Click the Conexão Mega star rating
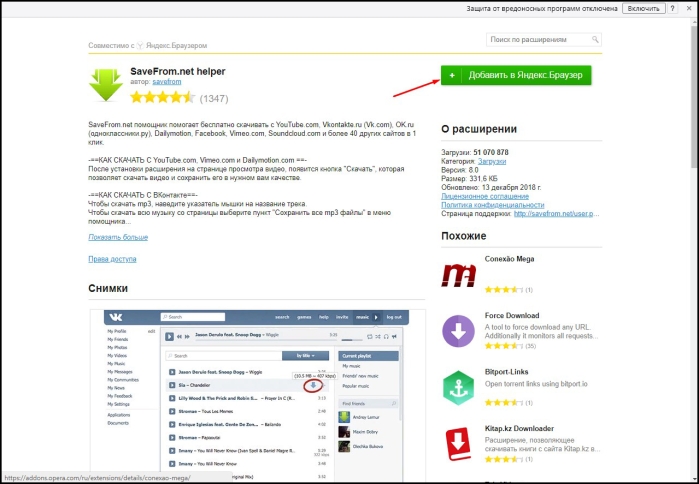Viewport: 699px width, 484px height. coord(504,290)
